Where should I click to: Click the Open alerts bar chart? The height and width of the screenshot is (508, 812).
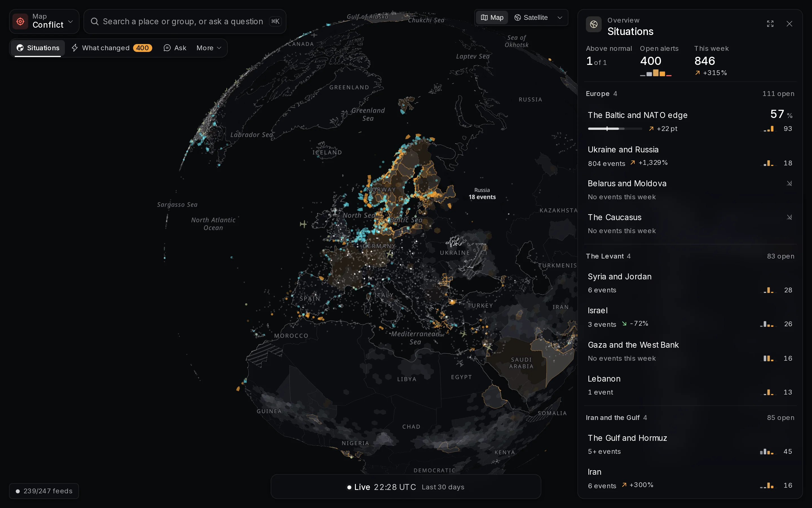(656, 73)
